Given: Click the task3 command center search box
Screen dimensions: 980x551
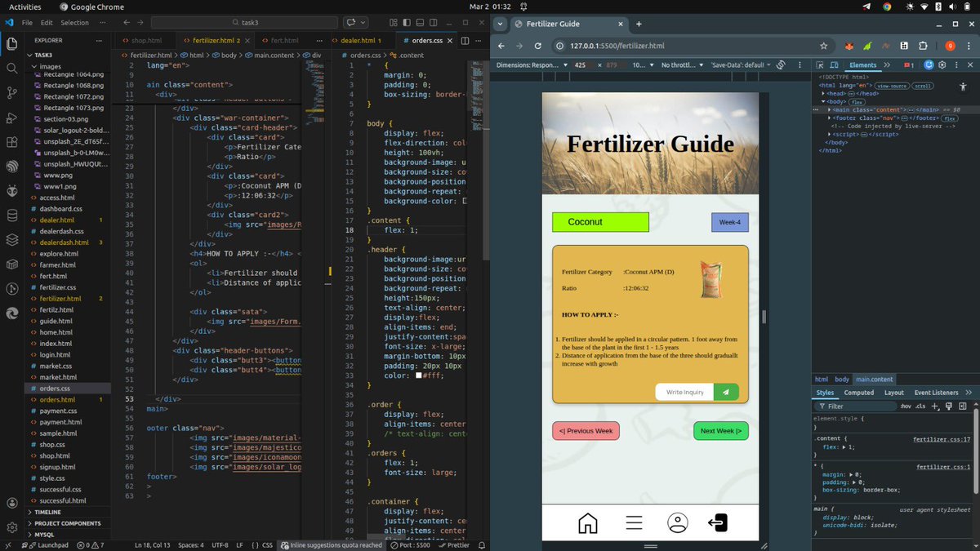Looking at the screenshot, I should [245, 22].
